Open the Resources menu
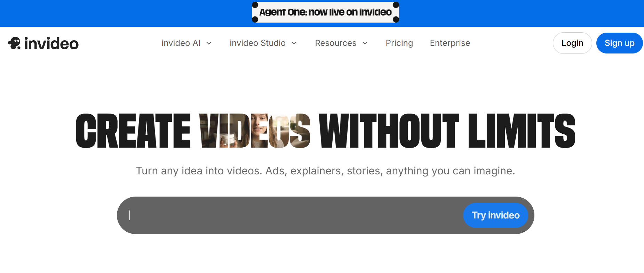The image size is (644, 273). (x=342, y=43)
